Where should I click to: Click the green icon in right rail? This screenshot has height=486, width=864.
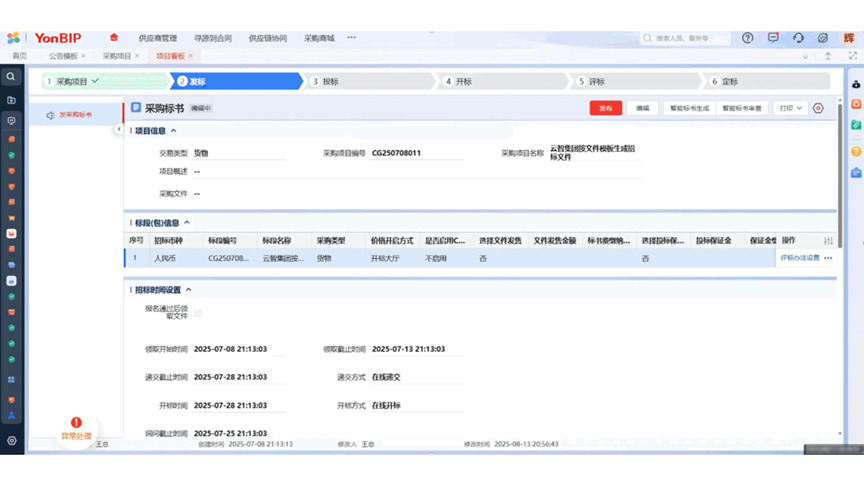[856, 125]
